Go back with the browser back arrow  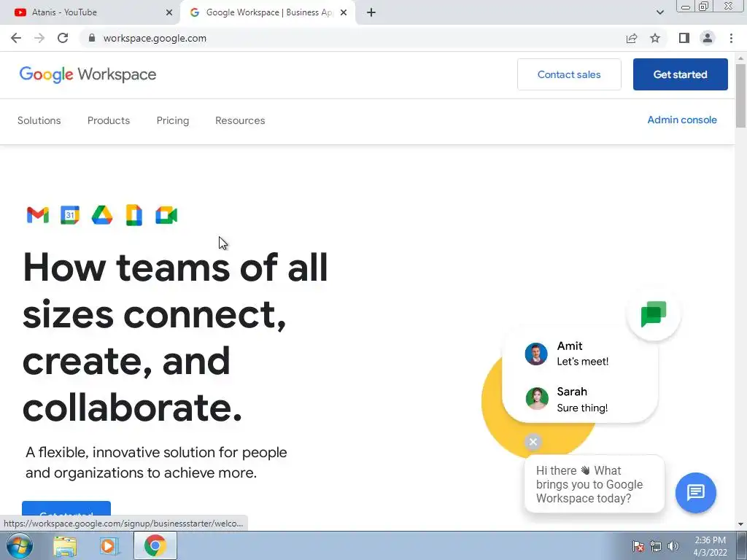tap(16, 38)
